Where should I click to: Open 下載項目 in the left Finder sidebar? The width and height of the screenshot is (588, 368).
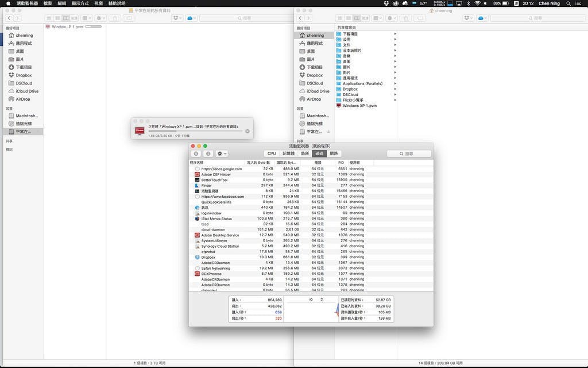[23, 67]
